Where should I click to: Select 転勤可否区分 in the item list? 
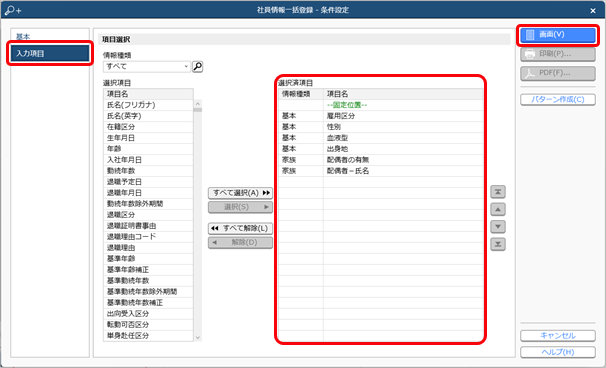click(x=148, y=325)
